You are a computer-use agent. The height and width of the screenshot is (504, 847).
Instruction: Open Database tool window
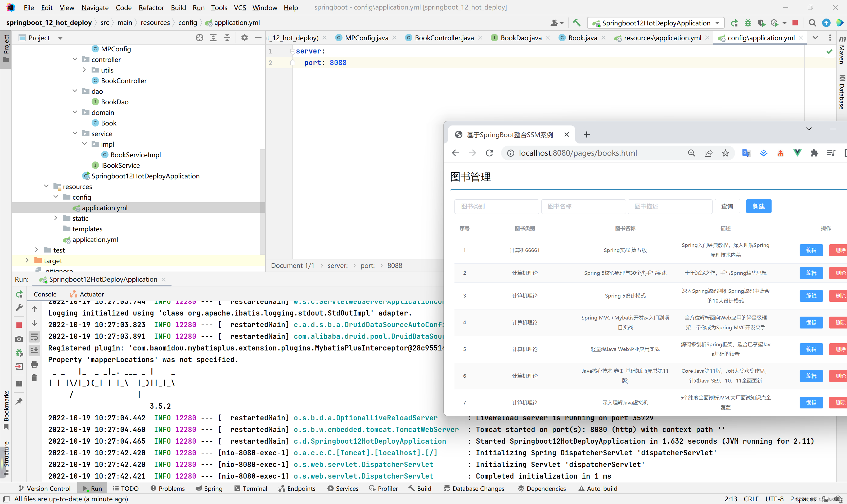tap(841, 92)
